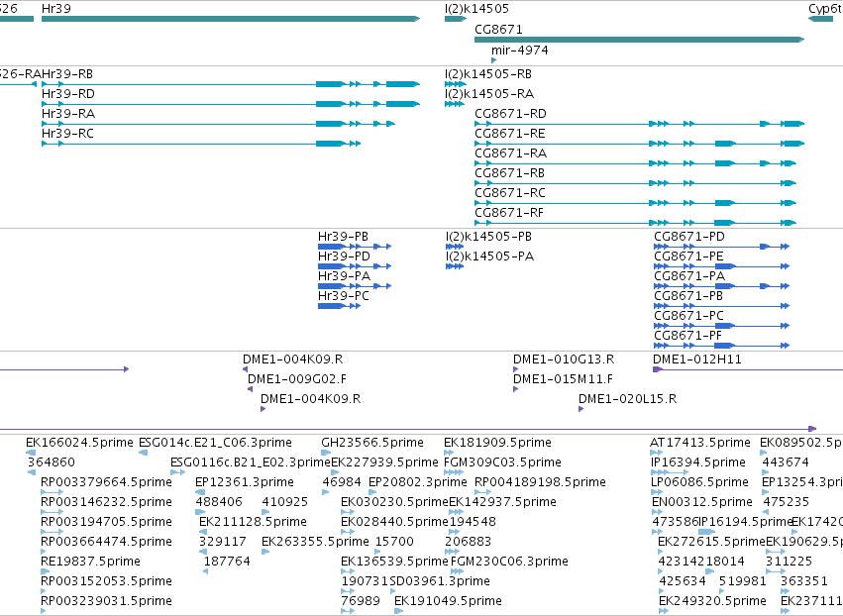Click EST ESG0116c.B21_E02.3prime

[250, 462]
